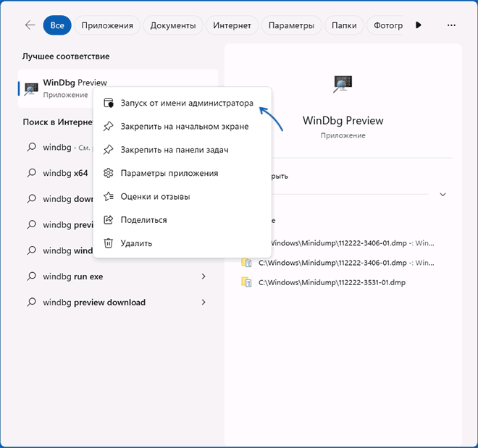Click the back arrow in search header

pyautogui.click(x=30, y=25)
